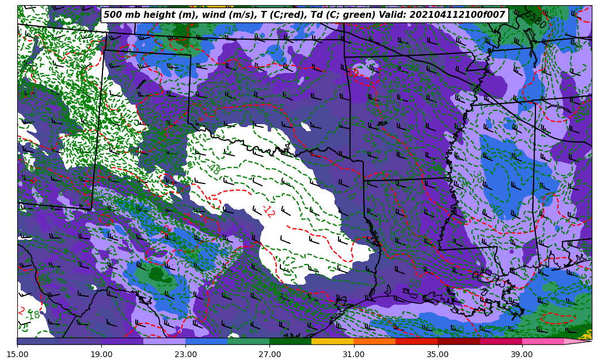The width and height of the screenshot is (597, 364).
Task: Select the dark red colorbar segment
Action: point(459,341)
